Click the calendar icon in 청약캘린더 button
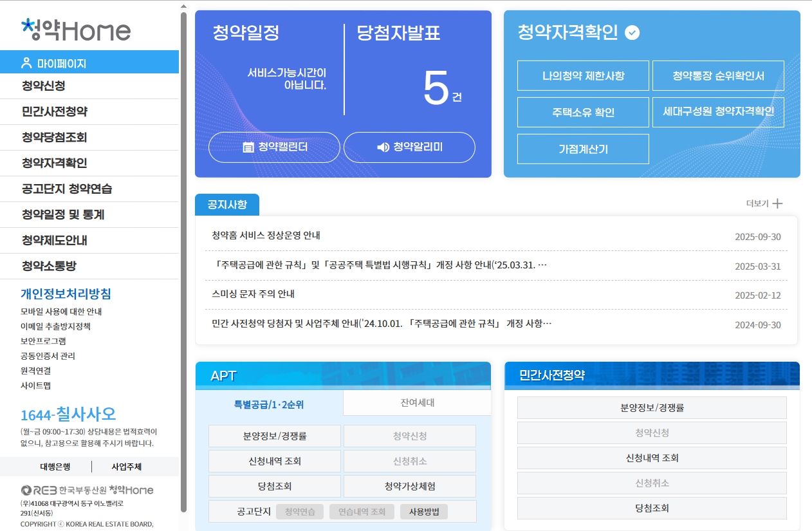812x531 pixels. (248, 147)
